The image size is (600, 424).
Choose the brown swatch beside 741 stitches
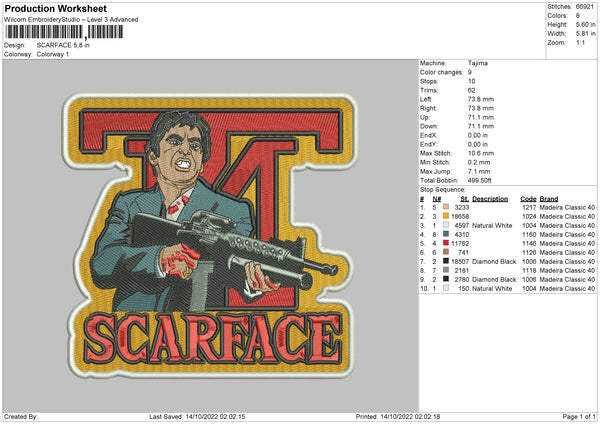pos(446,252)
